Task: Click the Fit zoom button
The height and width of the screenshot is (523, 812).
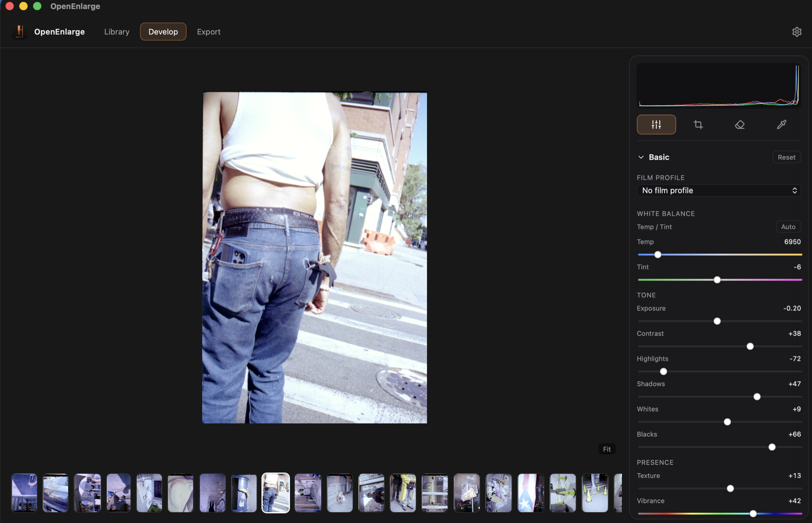Action: 607,449
